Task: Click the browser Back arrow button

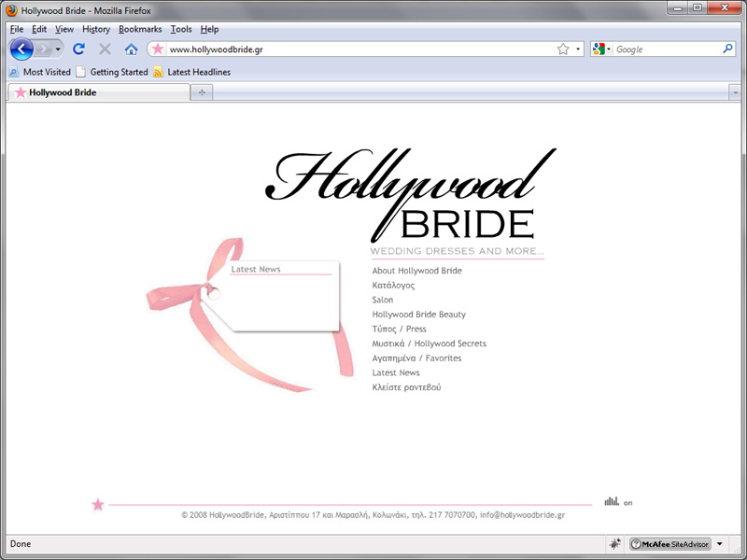Action: (21, 49)
